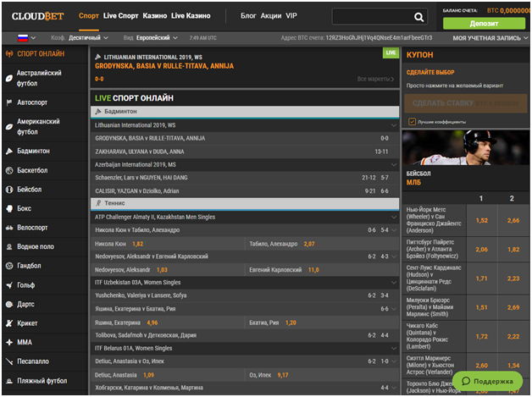The width and height of the screenshot is (532, 397).
Task: Open the МЛБ league link
Action: (413, 182)
